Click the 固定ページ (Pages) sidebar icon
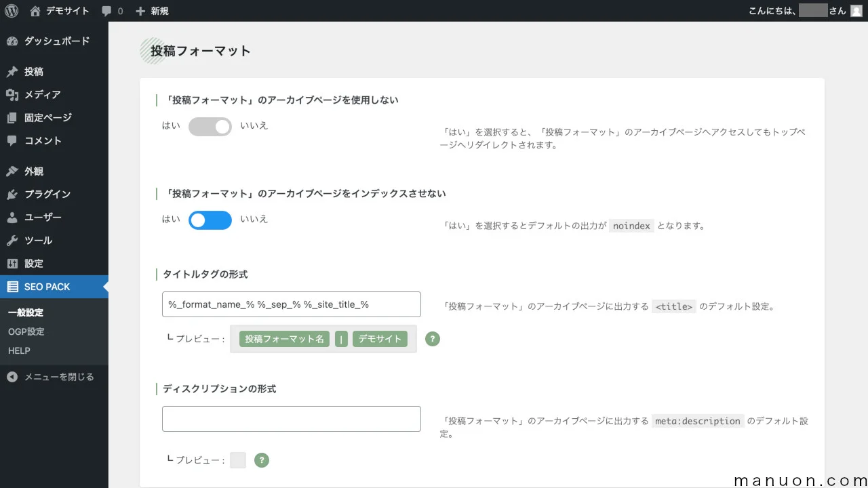The image size is (868, 488). pyautogui.click(x=15, y=117)
